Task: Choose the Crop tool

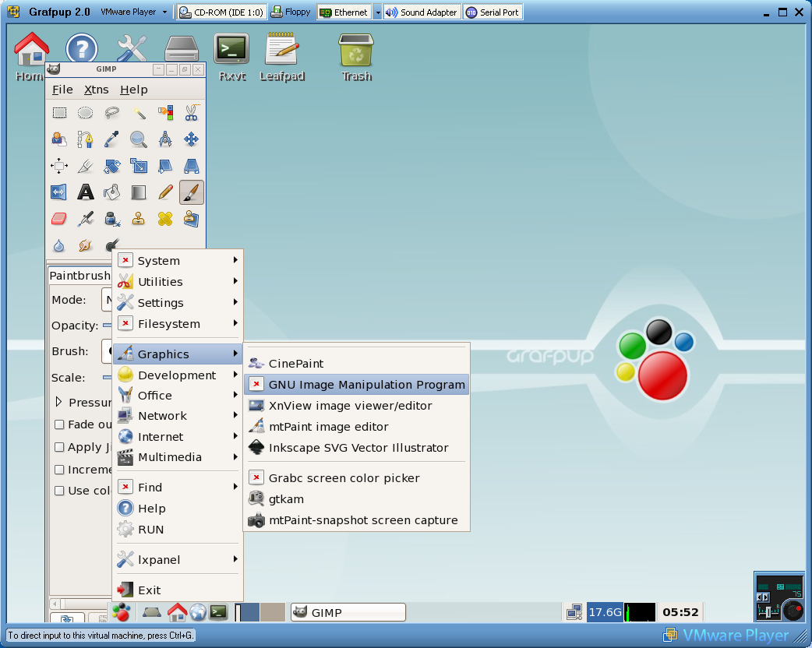Action: (x=86, y=166)
